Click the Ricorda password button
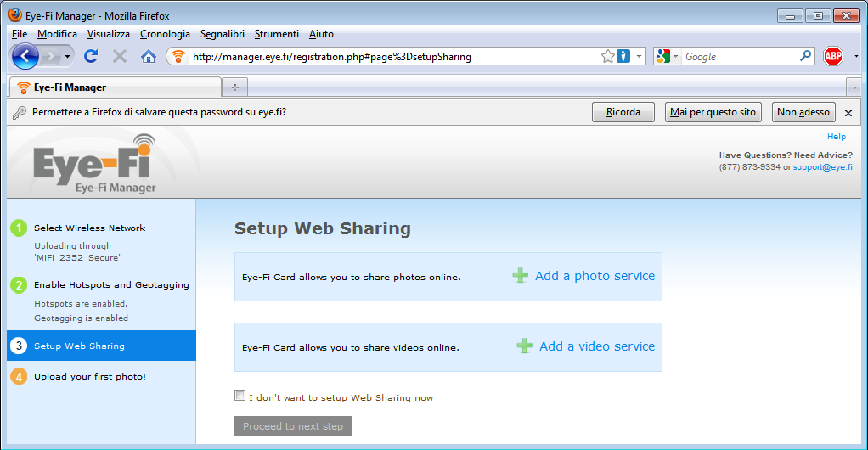The width and height of the screenshot is (868, 450). click(623, 112)
